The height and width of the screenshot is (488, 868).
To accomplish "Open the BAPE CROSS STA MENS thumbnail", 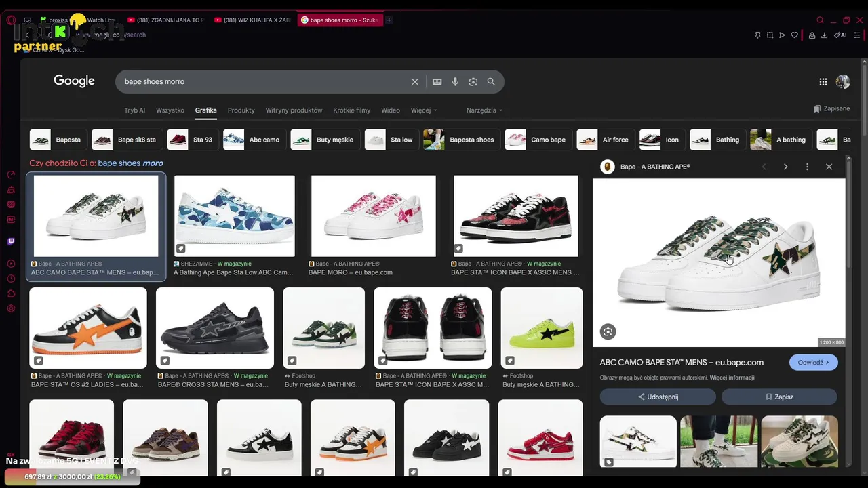I will [215, 328].
